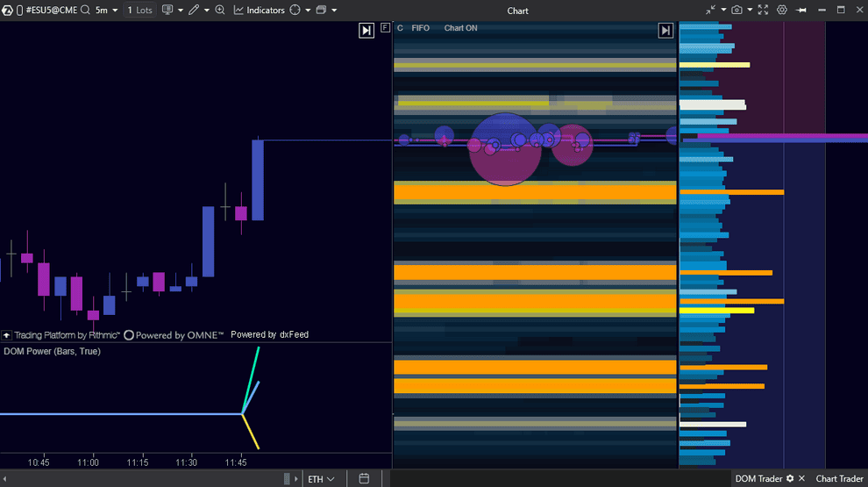868x487 pixels.
Task: Enter fullscreen mode via expand arrows icon
Action: (x=762, y=11)
